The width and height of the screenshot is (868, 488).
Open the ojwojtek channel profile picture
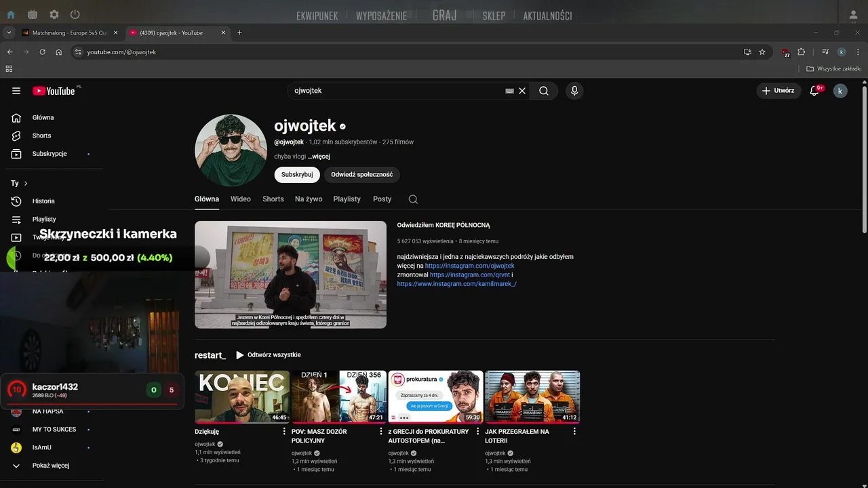coord(231,150)
